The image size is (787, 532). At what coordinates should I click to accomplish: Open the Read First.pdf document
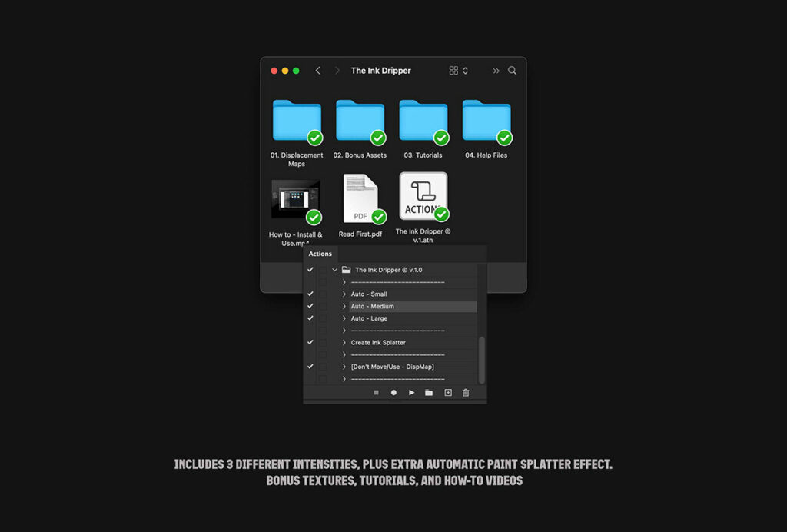click(x=360, y=198)
